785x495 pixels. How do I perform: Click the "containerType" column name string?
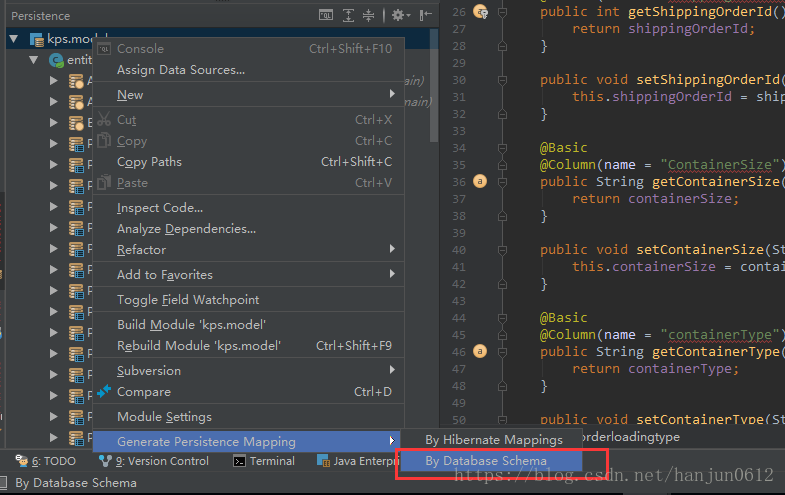pos(720,334)
